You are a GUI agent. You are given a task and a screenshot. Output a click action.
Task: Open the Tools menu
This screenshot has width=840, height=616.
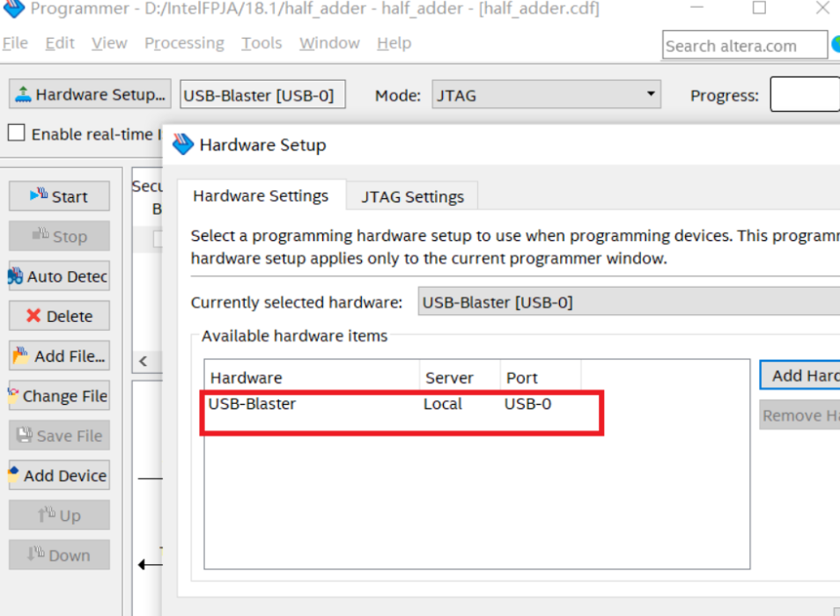[262, 43]
